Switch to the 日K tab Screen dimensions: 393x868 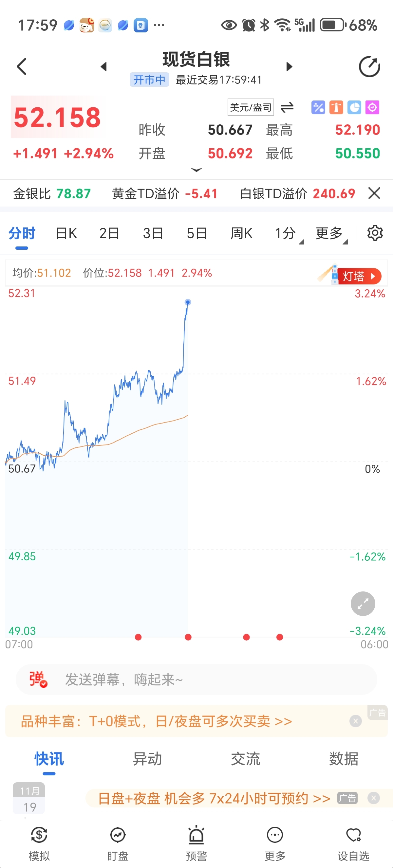click(x=66, y=233)
